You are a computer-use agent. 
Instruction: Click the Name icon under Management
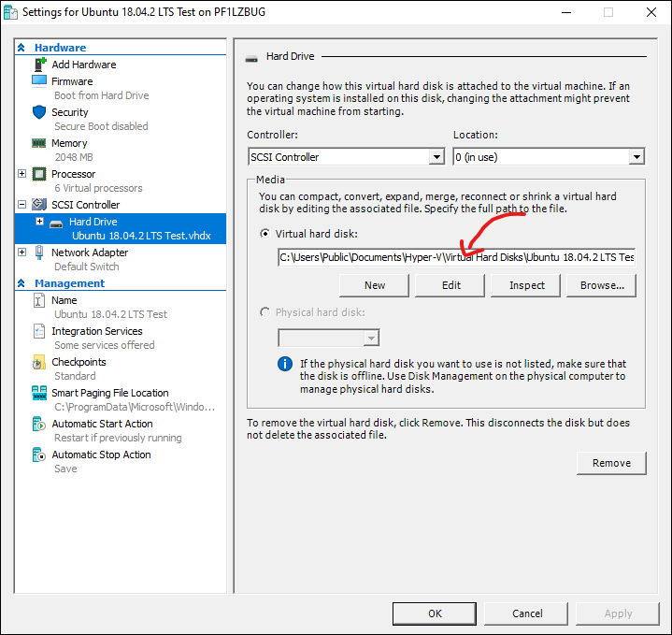[x=39, y=300]
